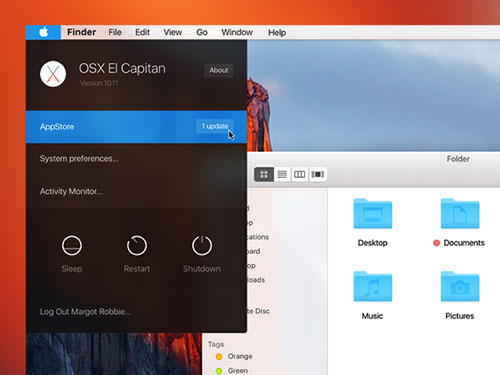Open the Documents folder icon

tap(460, 214)
